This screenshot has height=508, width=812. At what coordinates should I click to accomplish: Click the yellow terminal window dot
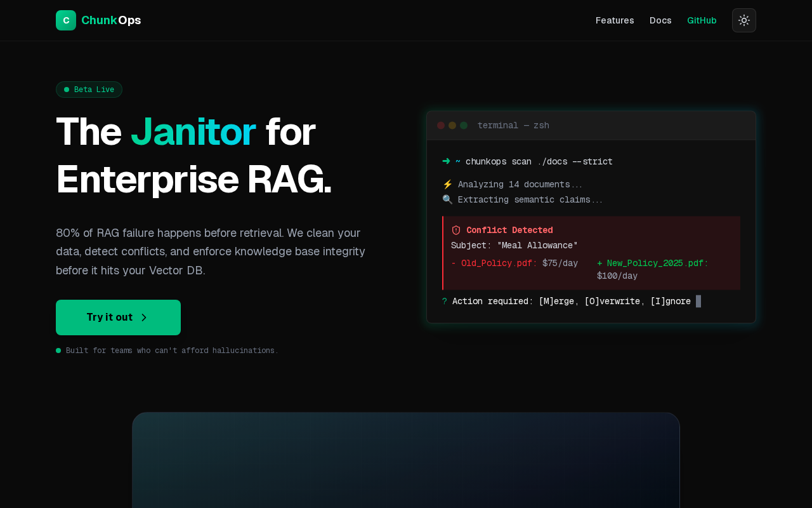pos(452,126)
